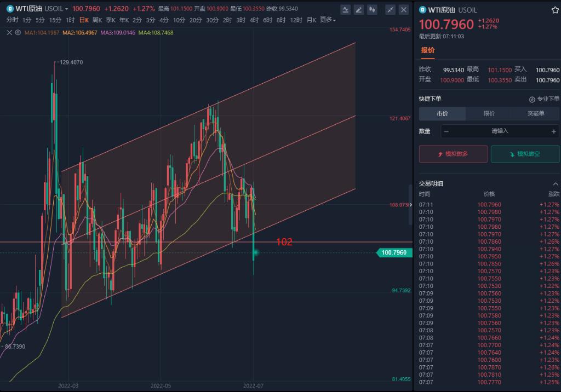Select the 市价 market order type

click(442, 113)
